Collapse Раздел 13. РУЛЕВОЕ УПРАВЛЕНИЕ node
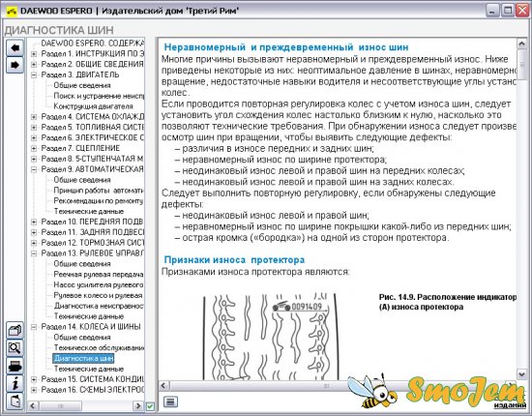Viewport: 532px width, 416px height. point(34,253)
